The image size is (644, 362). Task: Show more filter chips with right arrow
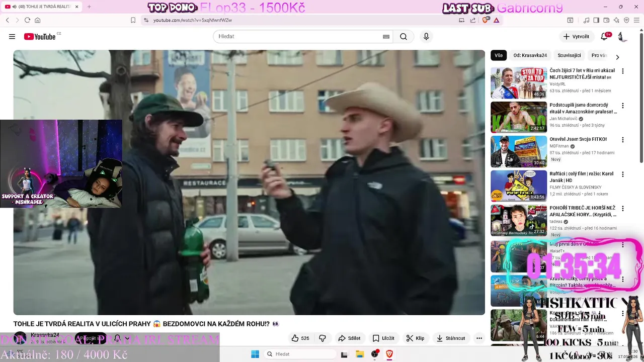tap(617, 57)
